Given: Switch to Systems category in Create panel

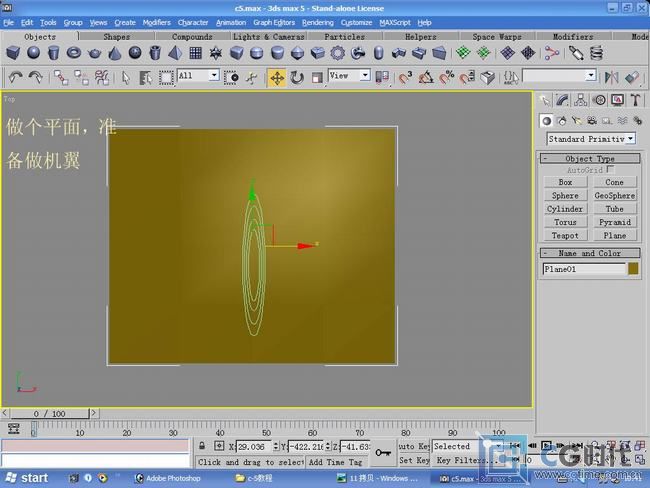Looking at the screenshot, I should [x=638, y=121].
